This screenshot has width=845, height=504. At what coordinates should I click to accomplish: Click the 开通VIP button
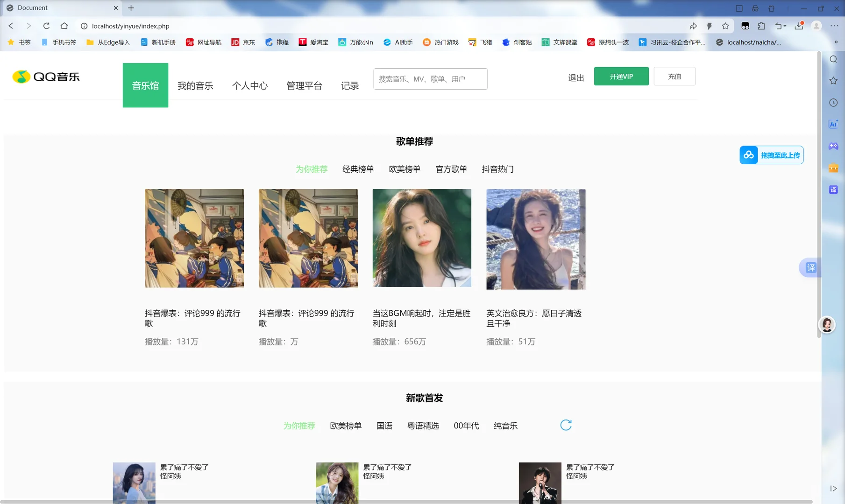tap(621, 76)
